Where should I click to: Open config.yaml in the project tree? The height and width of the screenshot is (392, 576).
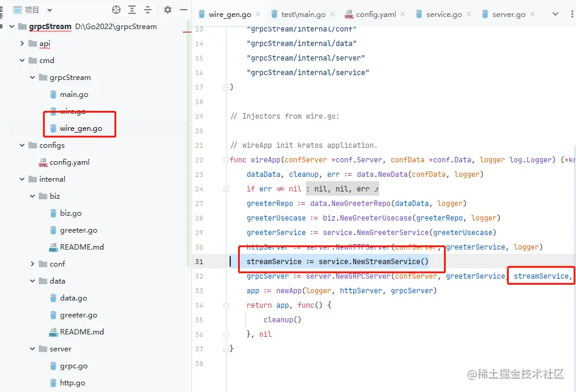(70, 162)
